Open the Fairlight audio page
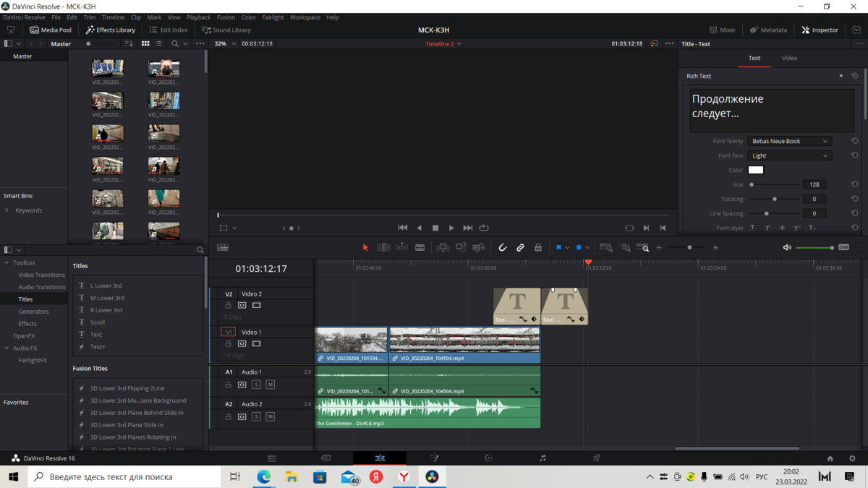The width and height of the screenshot is (868, 488). pos(542,458)
